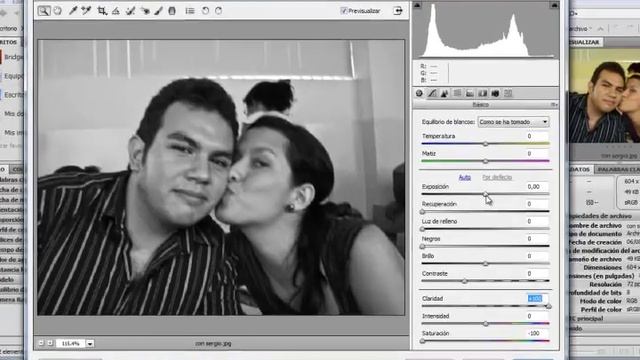
Task: Open the Camera Calibration panel tab
Action: point(495,93)
